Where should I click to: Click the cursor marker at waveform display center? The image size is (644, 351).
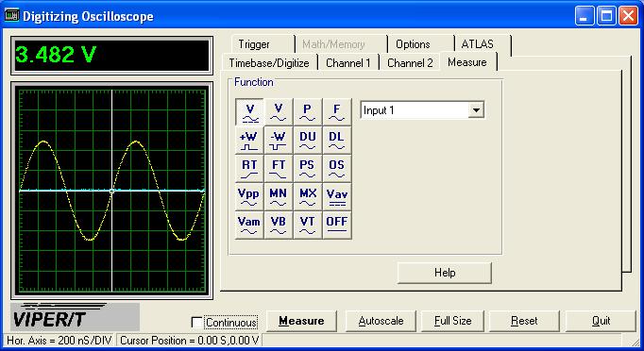tap(111, 191)
